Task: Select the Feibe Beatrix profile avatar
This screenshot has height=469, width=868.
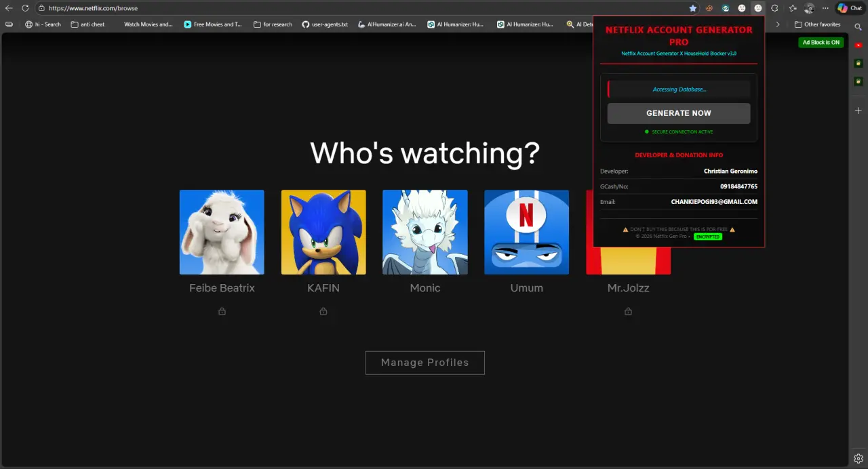Action: [x=222, y=232]
